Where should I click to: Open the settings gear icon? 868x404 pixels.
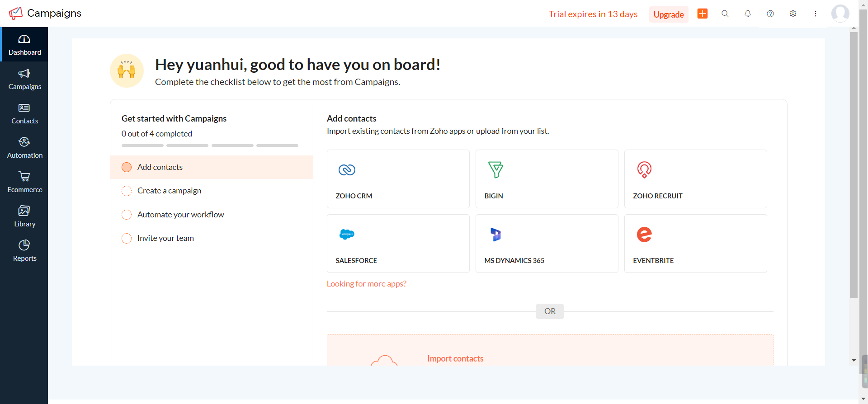click(793, 14)
